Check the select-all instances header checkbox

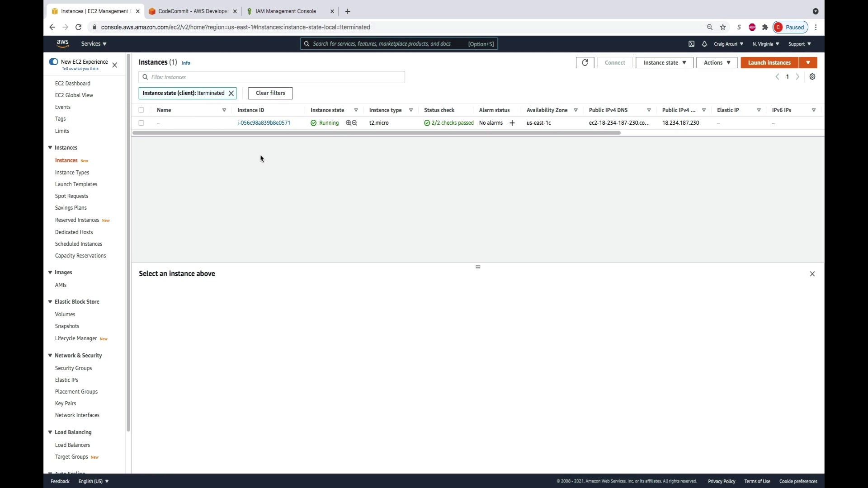pos(142,110)
